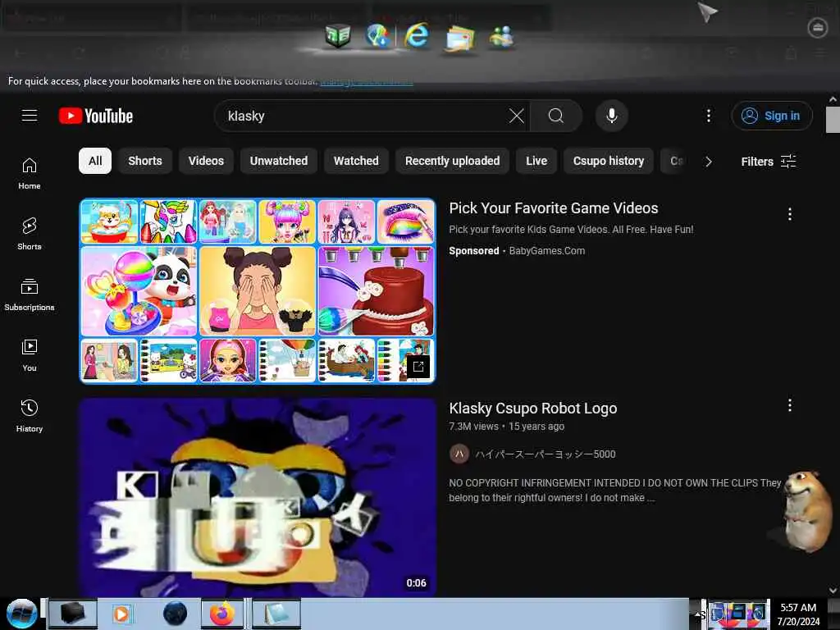This screenshot has height=630, width=840.
Task: Open the Messenger people dock icon
Action: [501, 36]
